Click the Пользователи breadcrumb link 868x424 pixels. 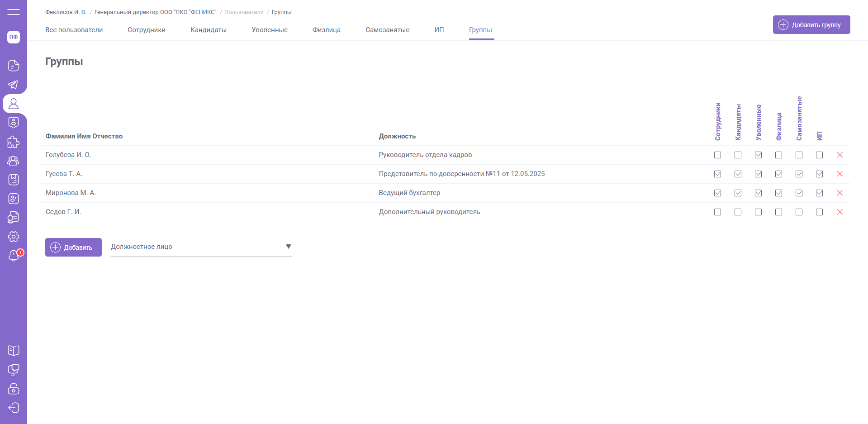[244, 12]
